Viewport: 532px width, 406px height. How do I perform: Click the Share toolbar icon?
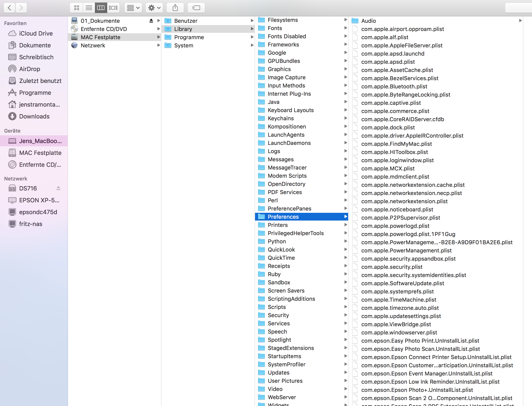(x=175, y=8)
